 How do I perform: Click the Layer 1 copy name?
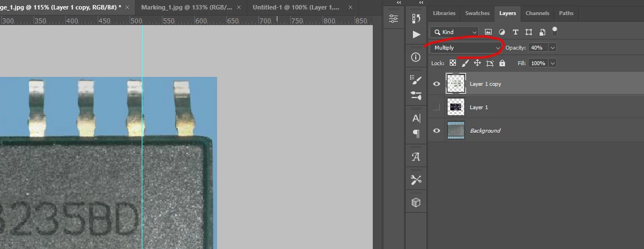click(x=486, y=84)
